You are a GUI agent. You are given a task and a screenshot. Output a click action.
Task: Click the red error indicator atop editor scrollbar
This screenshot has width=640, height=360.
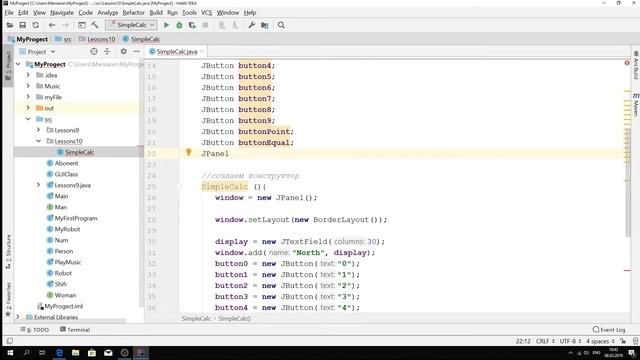click(x=627, y=63)
